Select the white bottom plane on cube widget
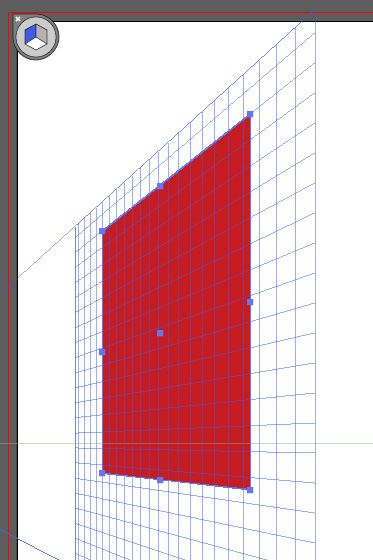 [x=36, y=44]
